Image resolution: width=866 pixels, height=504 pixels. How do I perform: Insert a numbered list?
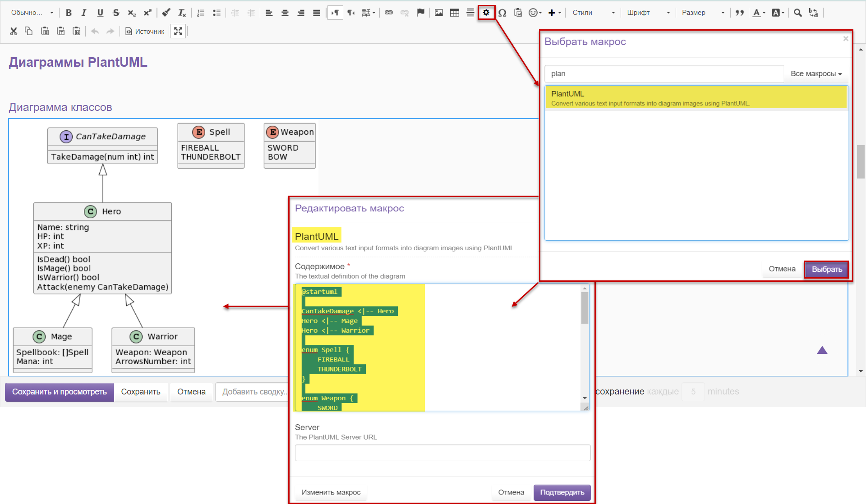point(201,13)
